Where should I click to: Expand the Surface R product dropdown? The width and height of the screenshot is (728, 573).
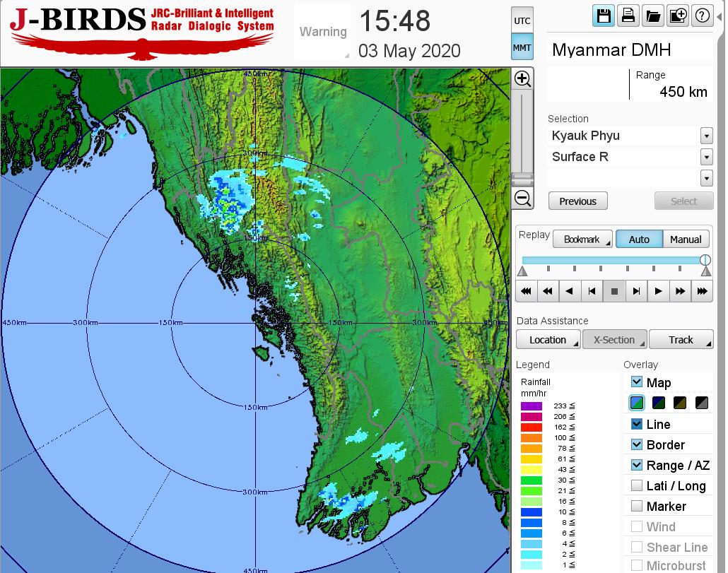[x=706, y=157]
